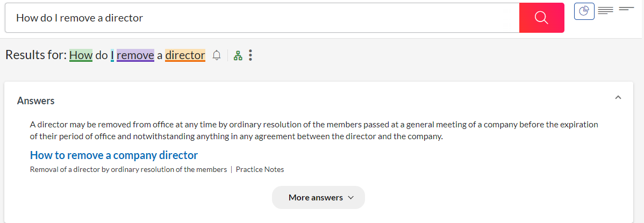
Task: Switch to the two-line compact list view
Action: coord(627,9)
